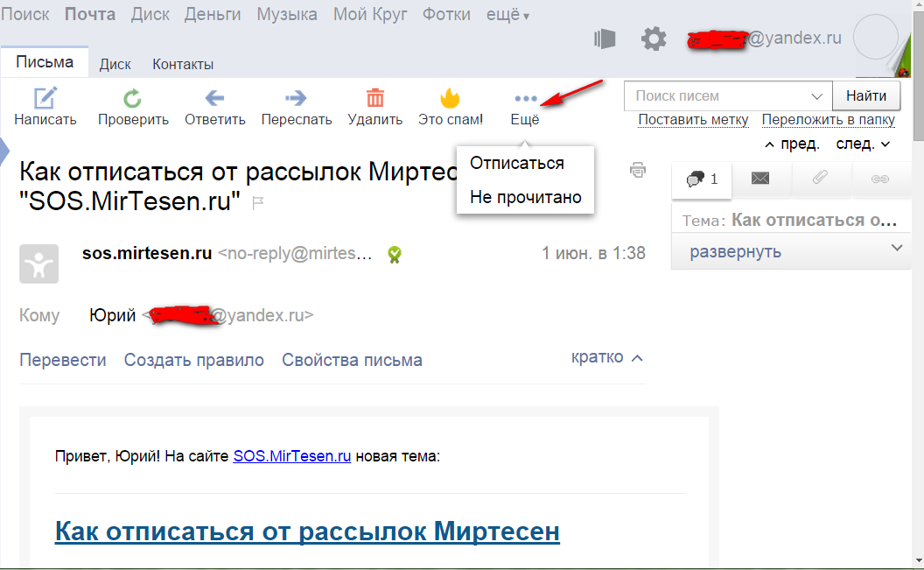Screen dimensions: 924x570
Task: Open Фотки in the top navigation
Action: pos(446,14)
